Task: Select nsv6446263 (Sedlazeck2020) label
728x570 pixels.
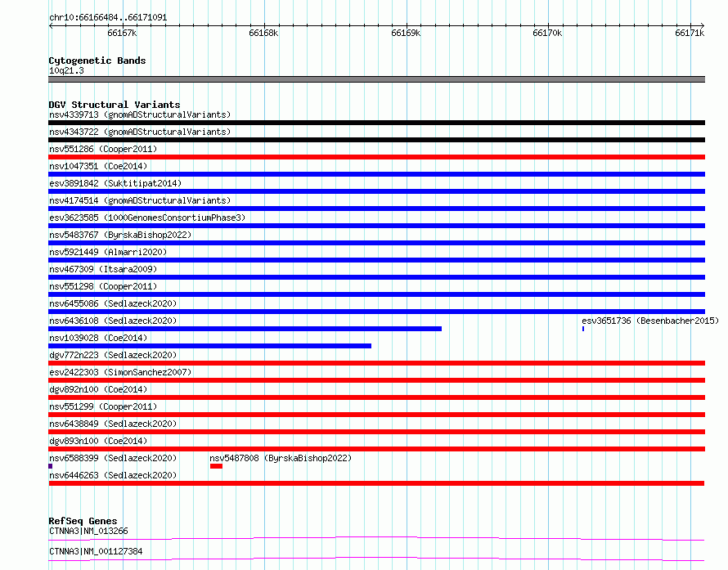Action: pyautogui.click(x=113, y=475)
